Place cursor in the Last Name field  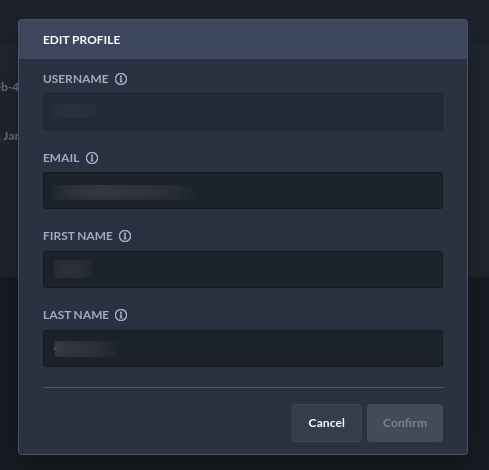coord(243,348)
